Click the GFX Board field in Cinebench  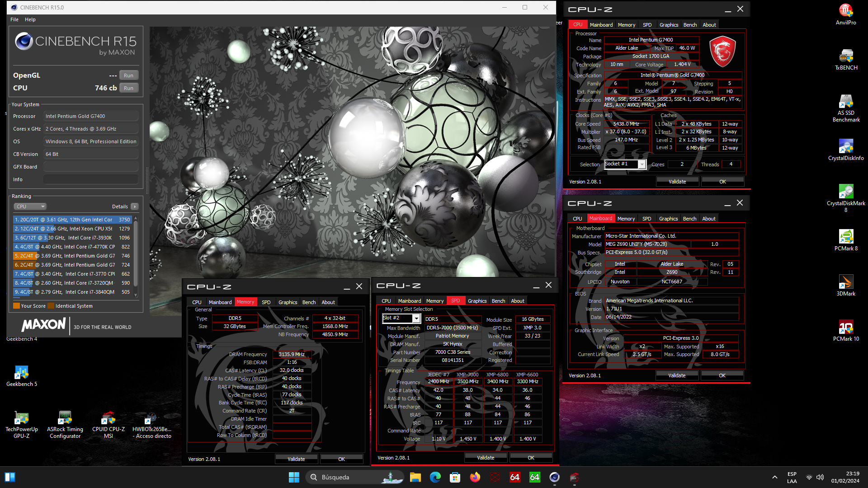(91, 167)
